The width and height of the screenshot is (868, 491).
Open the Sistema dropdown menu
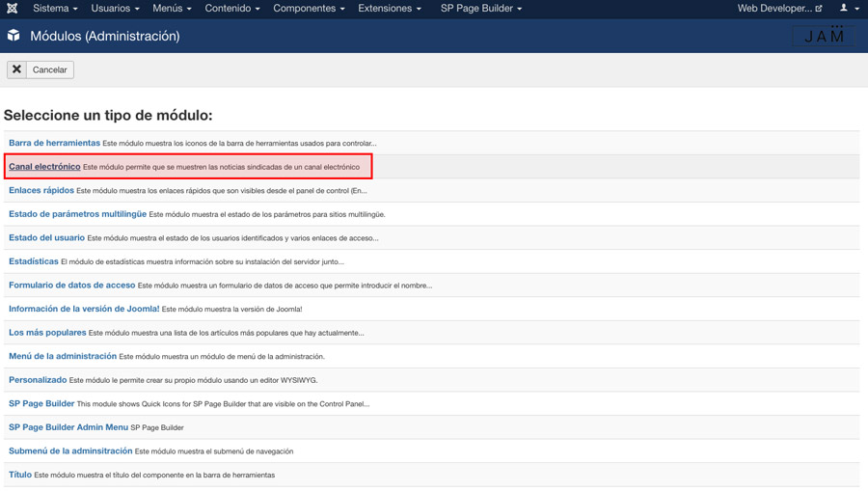click(55, 9)
